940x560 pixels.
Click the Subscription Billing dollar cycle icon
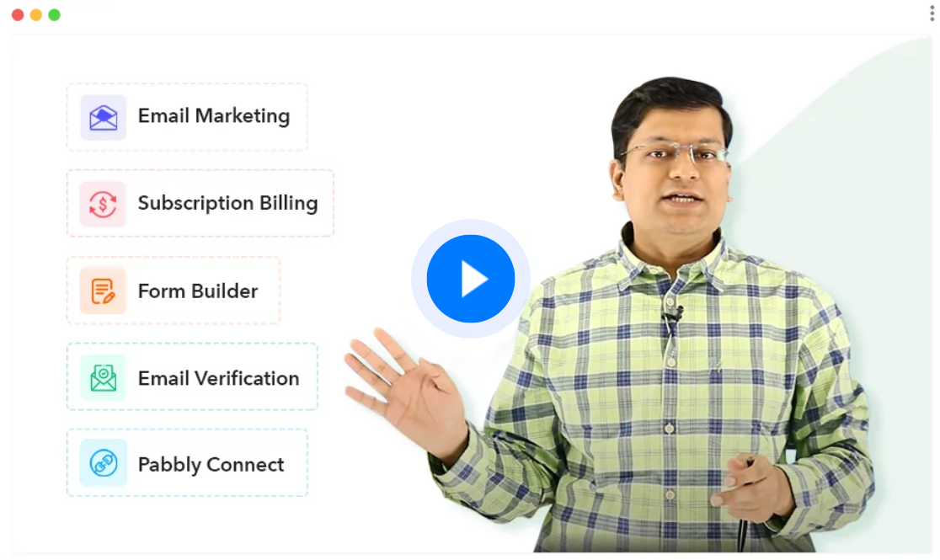pyautogui.click(x=103, y=204)
